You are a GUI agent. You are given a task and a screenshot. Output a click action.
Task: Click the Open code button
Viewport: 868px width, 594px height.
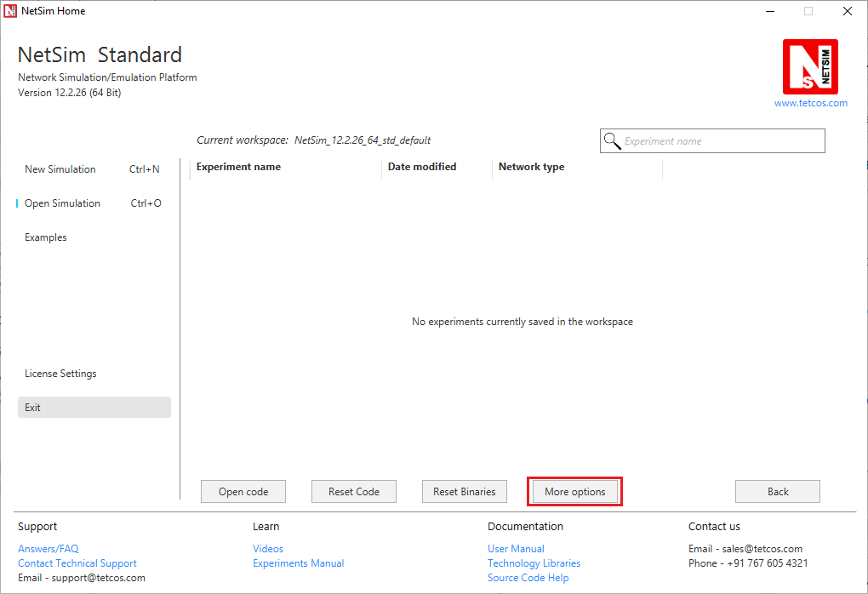[243, 492]
